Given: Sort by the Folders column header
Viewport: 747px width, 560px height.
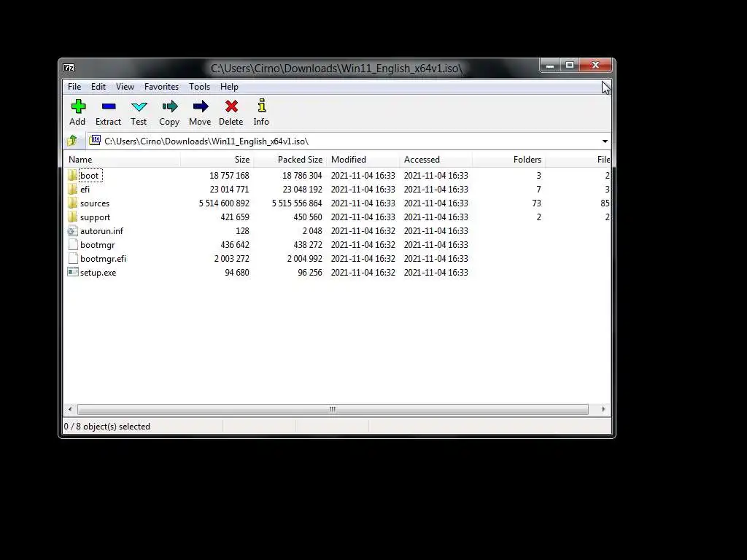Looking at the screenshot, I should [508, 160].
